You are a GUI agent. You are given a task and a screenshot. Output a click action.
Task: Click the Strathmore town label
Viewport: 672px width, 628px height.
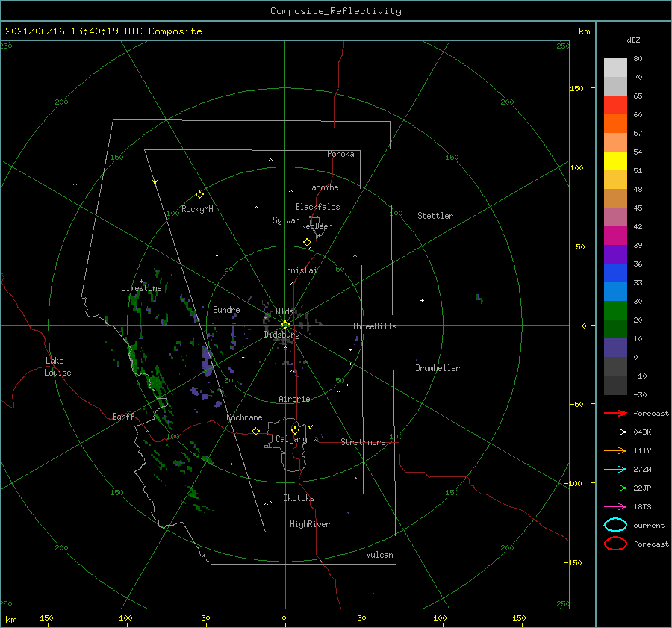[x=363, y=442]
